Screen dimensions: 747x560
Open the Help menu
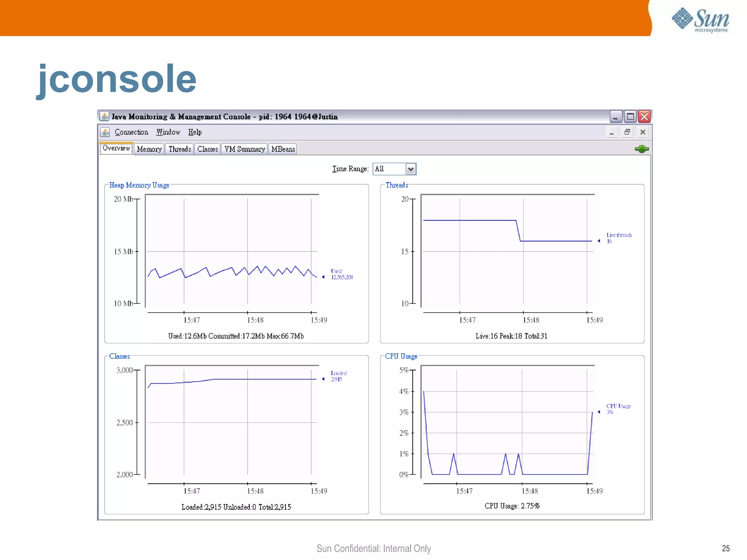click(x=195, y=132)
